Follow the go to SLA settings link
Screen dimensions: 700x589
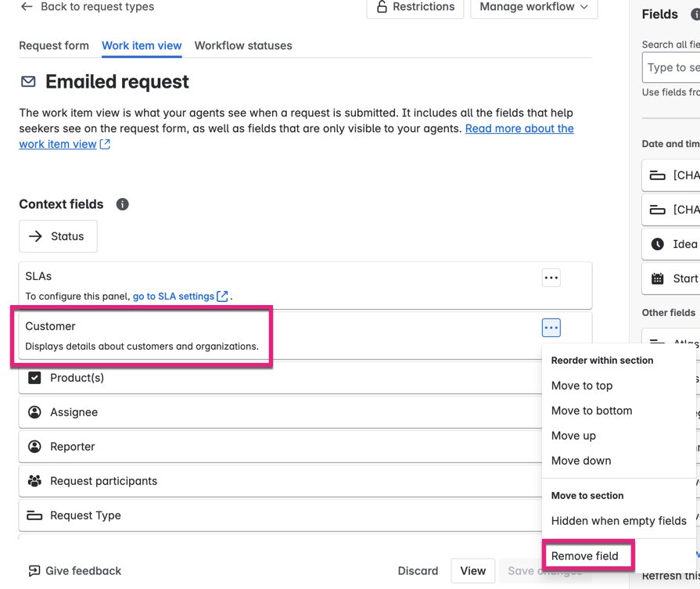[181, 296]
